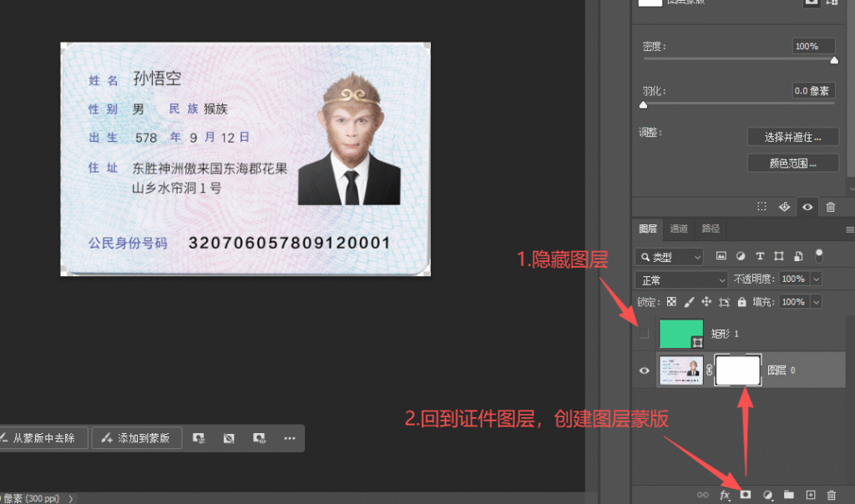Filter layers by shape layers icon
The width and height of the screenshot is (855, 504).
pyautogui.click(x=779, y=256)
